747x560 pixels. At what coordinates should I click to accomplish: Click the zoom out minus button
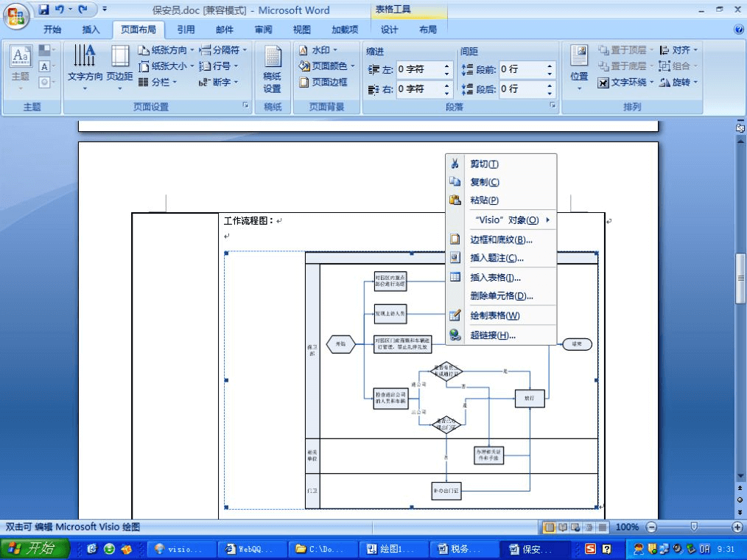(651, 527)
